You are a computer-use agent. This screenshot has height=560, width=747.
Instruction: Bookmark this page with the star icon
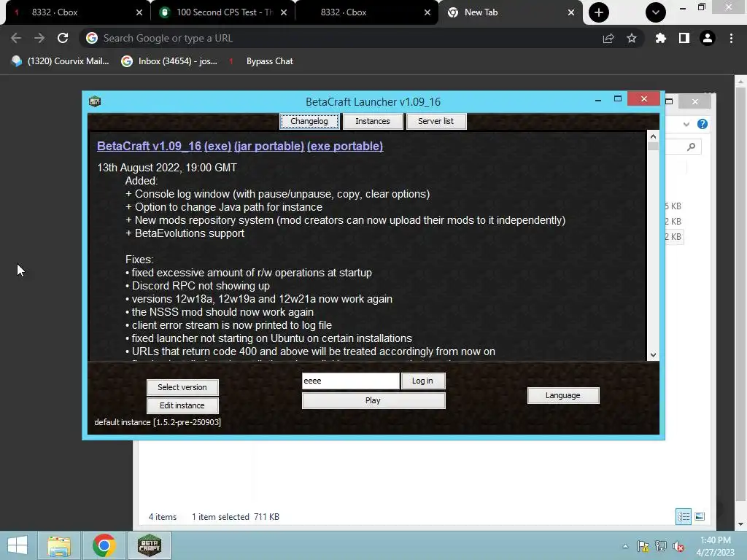coord(632,38)
